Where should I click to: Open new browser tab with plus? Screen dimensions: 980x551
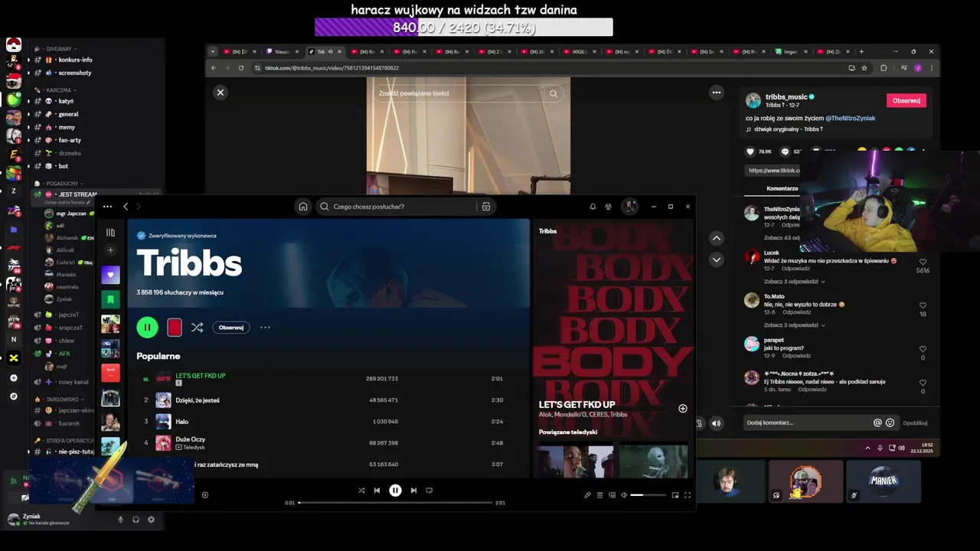[x=861, y=51]
